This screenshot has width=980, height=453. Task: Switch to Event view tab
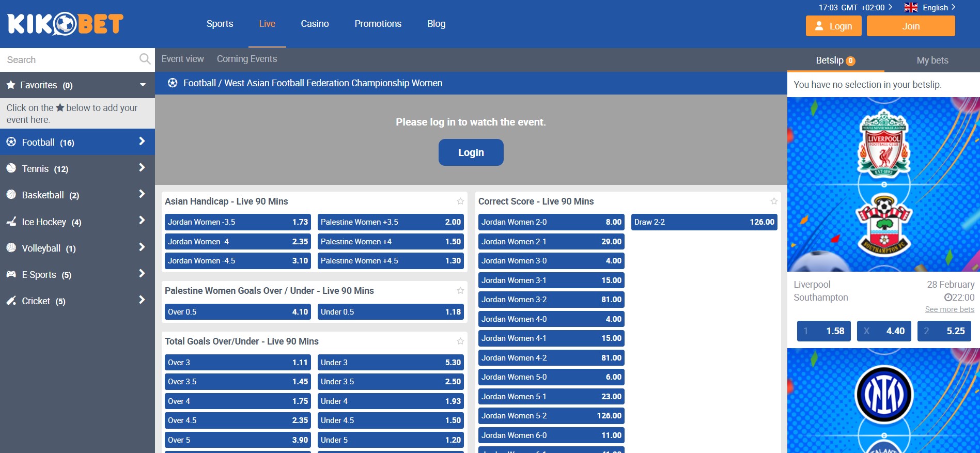click(182, 59)
